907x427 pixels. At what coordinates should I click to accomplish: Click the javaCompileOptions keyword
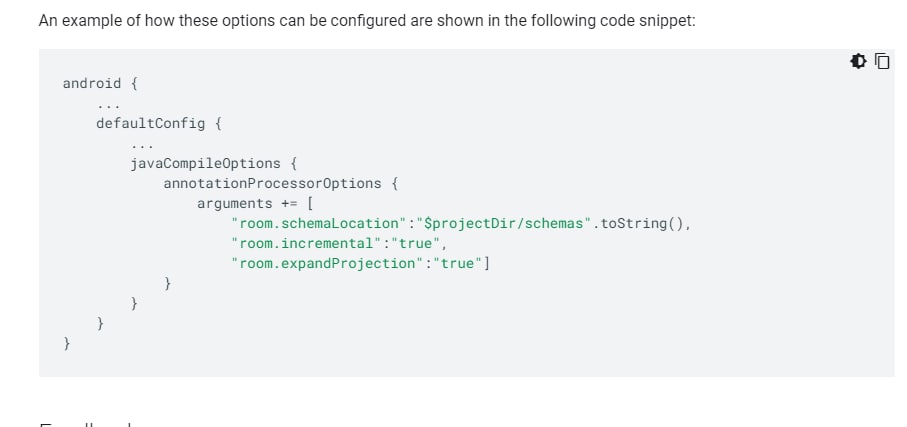click(205, 164)
